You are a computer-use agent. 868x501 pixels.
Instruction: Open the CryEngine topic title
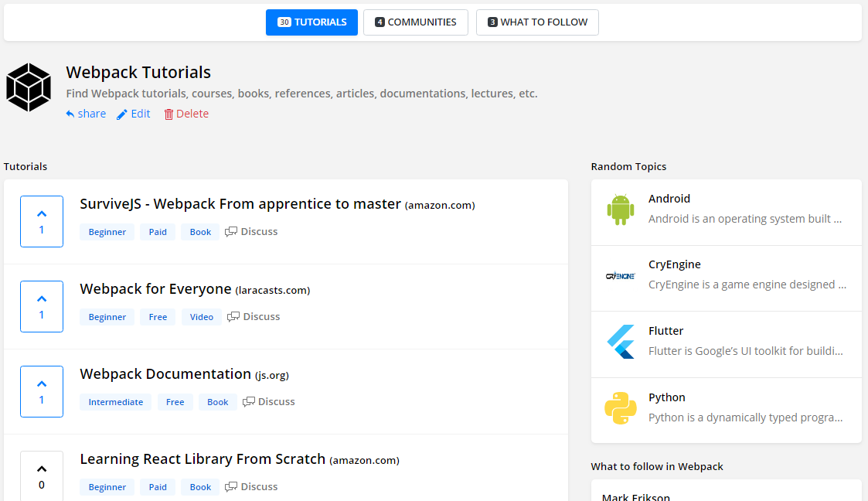coord(674,264)
